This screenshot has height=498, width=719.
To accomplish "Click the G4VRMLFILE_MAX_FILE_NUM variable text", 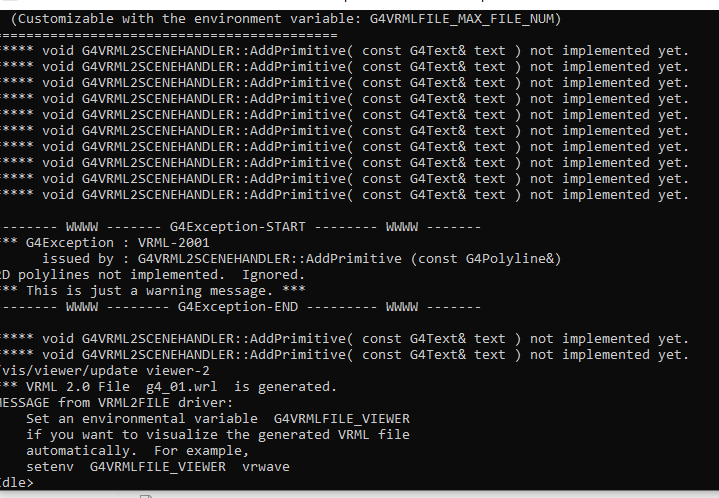I will [462, 19].
